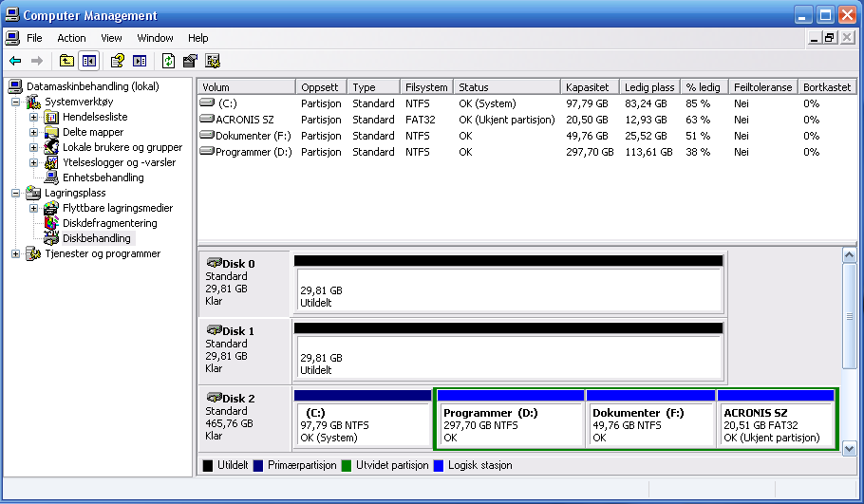This screenshot has height=504, width=864.
Task: Select Flyttbare lagringsmedier icon
Action: tap(51, 208)
